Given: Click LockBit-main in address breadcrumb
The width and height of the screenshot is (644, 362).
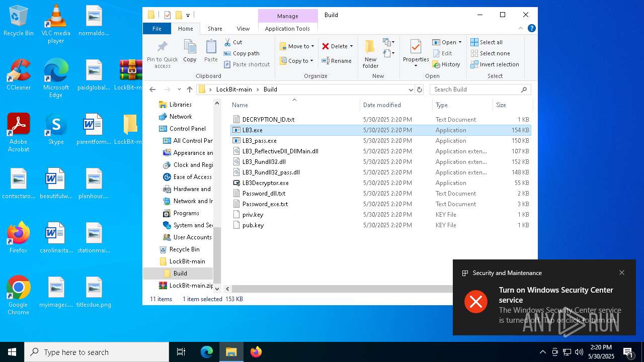Looking at the screenshot, I should click(x=234, y=89).
